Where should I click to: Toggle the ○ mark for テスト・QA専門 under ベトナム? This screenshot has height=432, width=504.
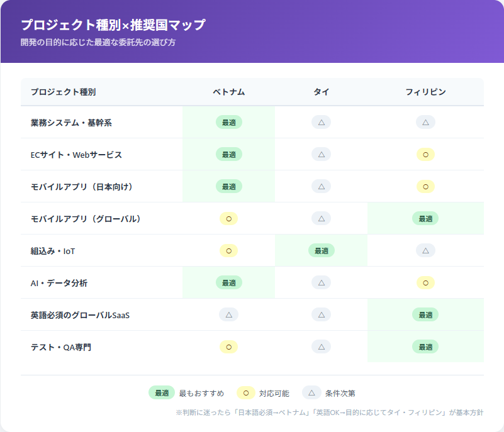[229, 346]
